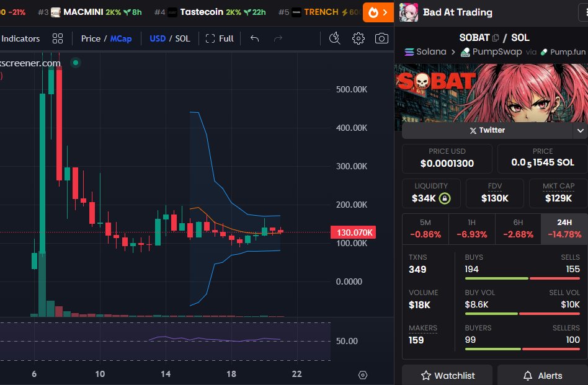Click the TXNS 349 value
Screen dimensions: 588x385
(x=417, y=270)
